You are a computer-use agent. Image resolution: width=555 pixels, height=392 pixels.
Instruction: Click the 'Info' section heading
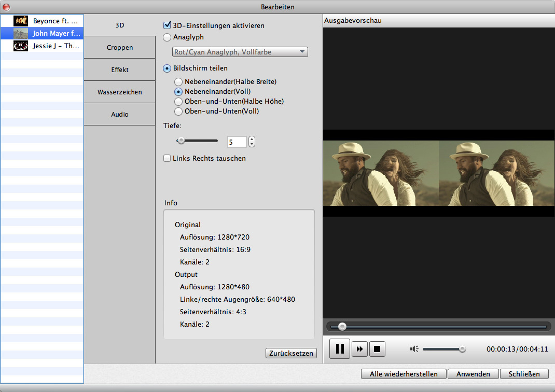[171, 203]
